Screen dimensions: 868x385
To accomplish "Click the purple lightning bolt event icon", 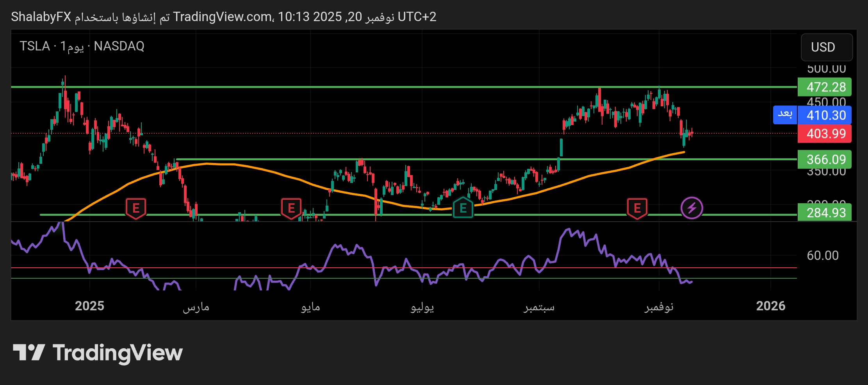I will pyautogui.click(x=692, y=208).
